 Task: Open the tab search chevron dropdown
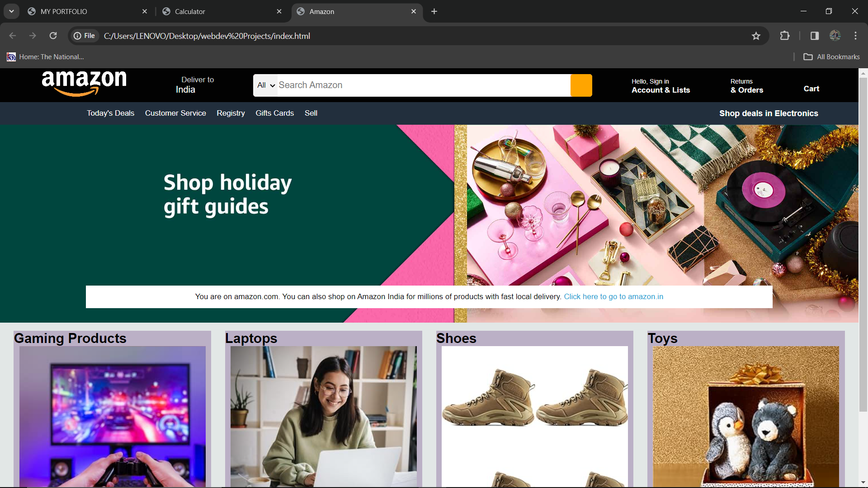click(11, 11)
